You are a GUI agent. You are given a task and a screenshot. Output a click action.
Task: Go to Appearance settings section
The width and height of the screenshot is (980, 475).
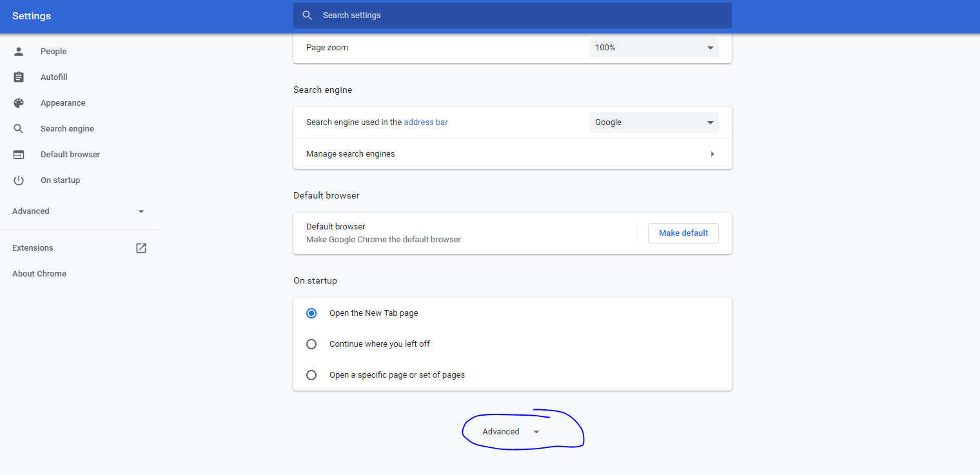(63, 103)
